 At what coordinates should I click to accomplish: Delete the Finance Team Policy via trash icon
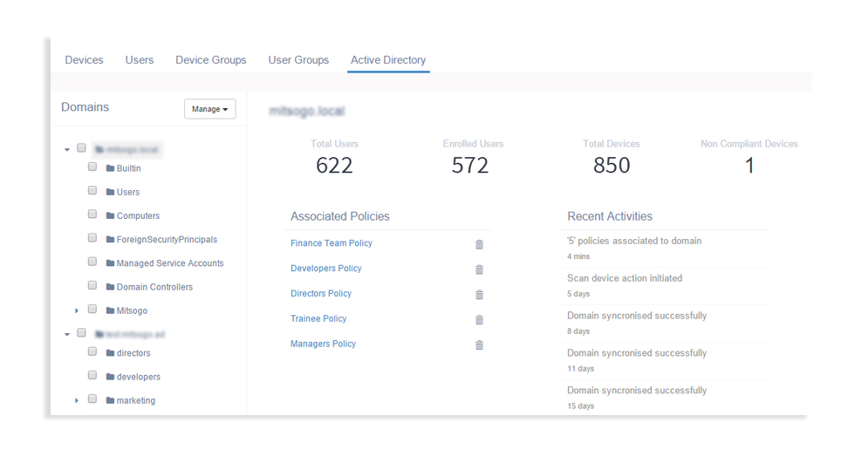click(479, 244)
